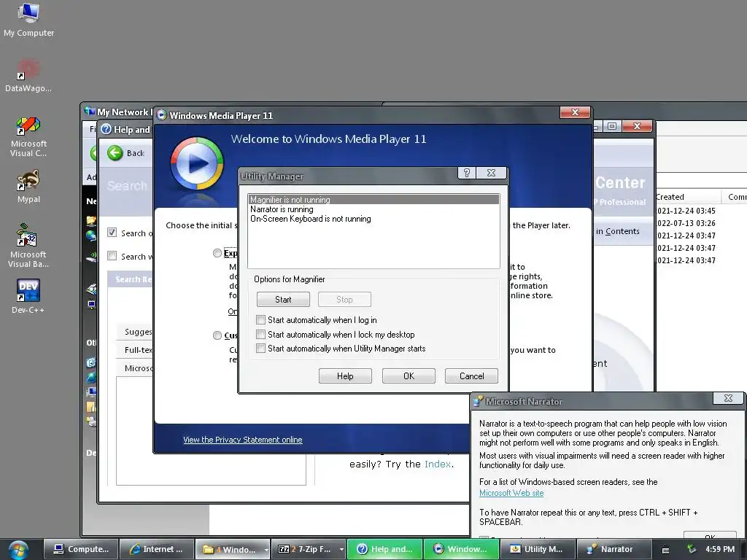The width and height of the screenshot is (747, 560).
Task: Select On-Screen Keyboard is not running
Action: click(x=373, y=219)
